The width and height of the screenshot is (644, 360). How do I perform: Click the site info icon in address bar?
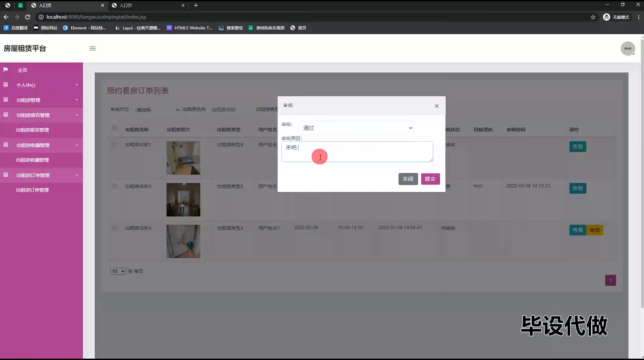coord(41,17)
